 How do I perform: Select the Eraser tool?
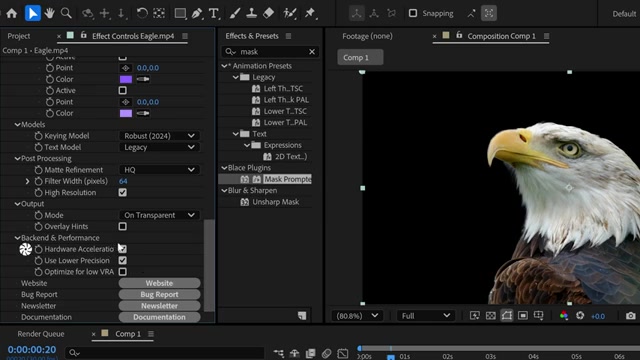click(x=268, y=13)
